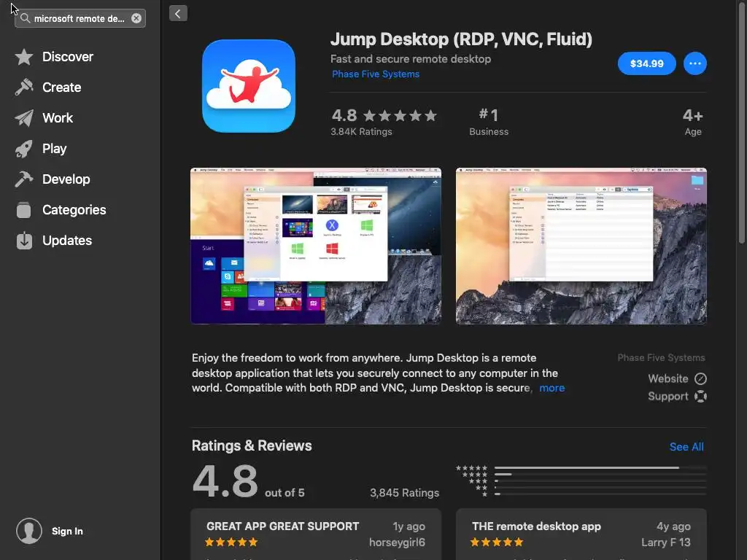The height and width of the screenshot is (560, 747).
Task: Buy the app for $34.99
Action: [x=646, y=63]
